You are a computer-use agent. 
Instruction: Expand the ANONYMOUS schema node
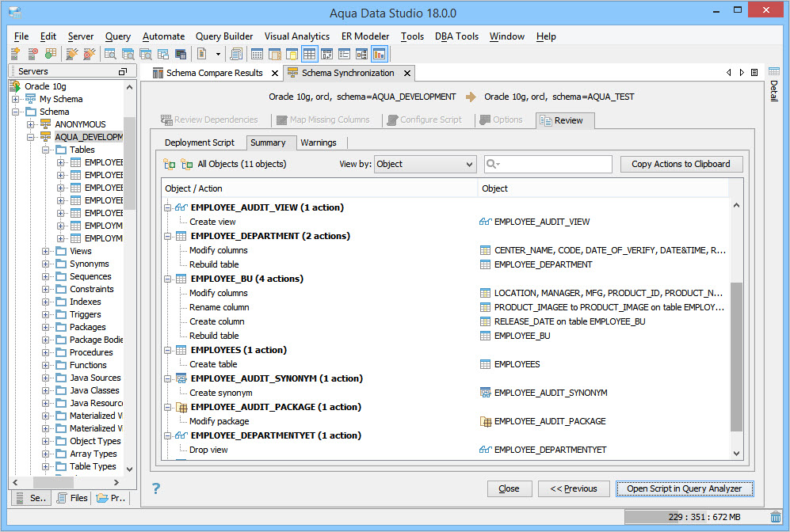31,124
